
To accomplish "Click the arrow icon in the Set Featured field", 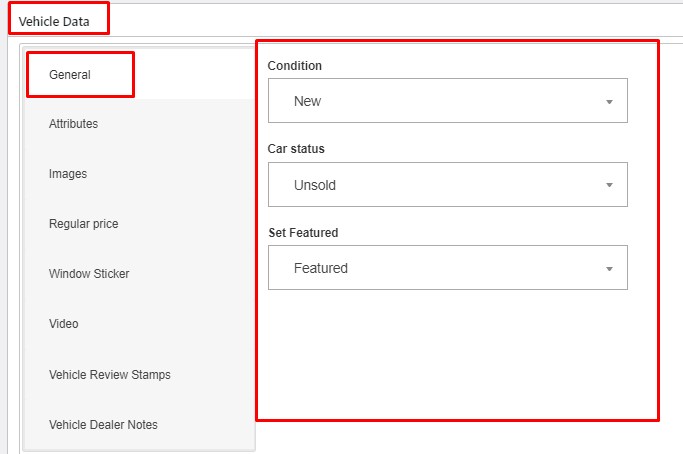I will [609, 269].
